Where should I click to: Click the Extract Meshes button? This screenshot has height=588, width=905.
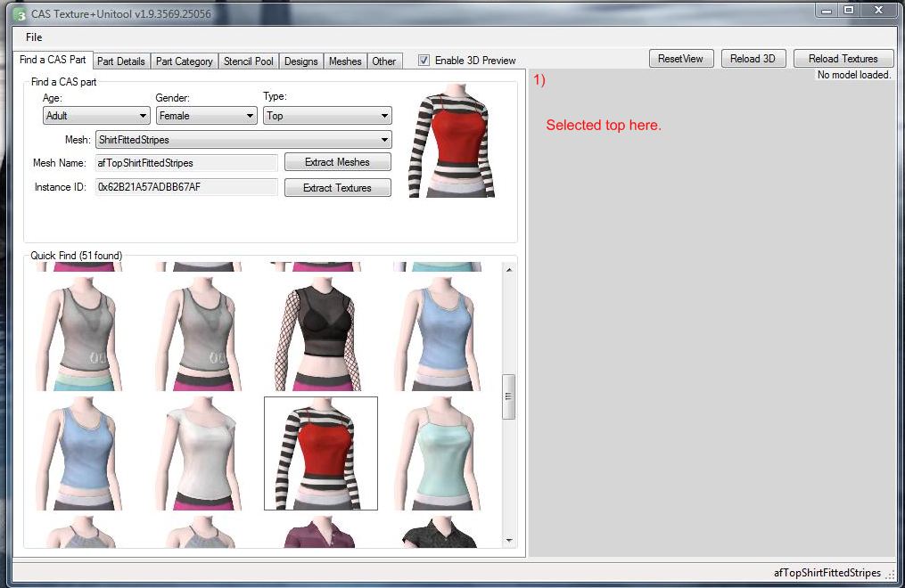click(x=337, y=162)
